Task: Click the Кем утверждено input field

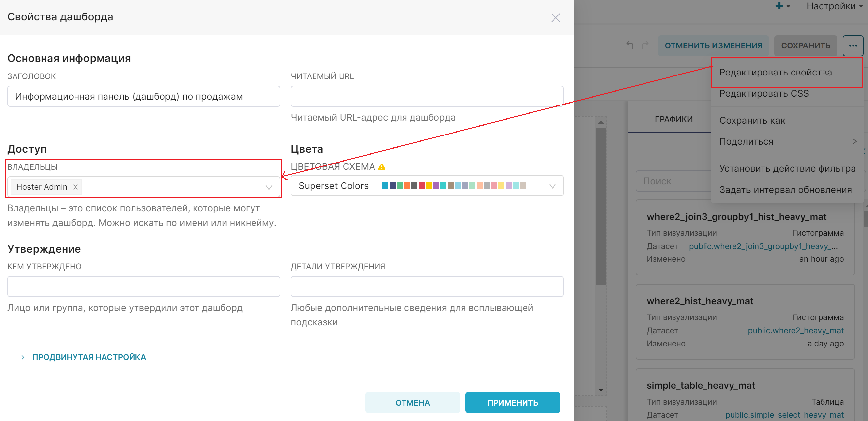Action: tap(143, 286)
